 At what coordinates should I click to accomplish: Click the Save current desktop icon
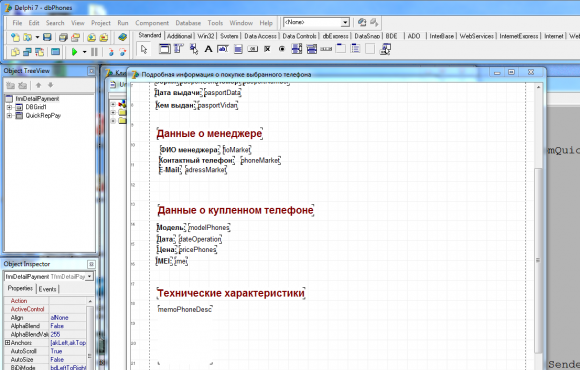tap(362, 23)
